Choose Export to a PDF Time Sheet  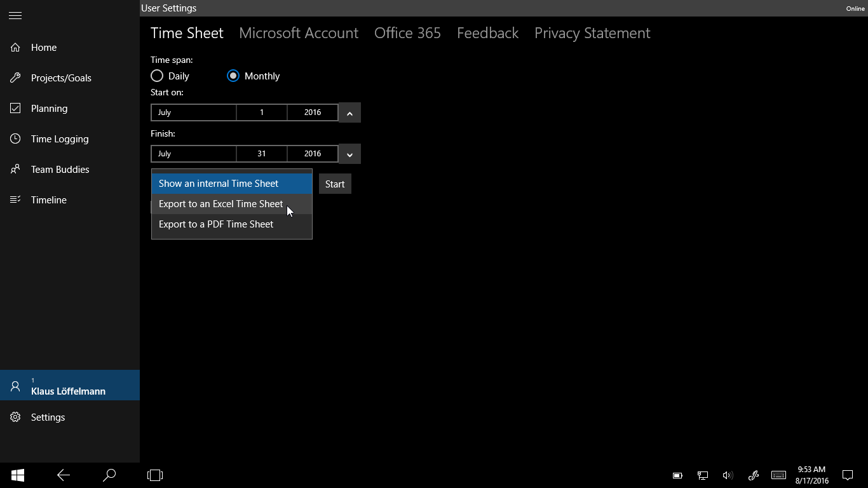click(x=232, y=224)
